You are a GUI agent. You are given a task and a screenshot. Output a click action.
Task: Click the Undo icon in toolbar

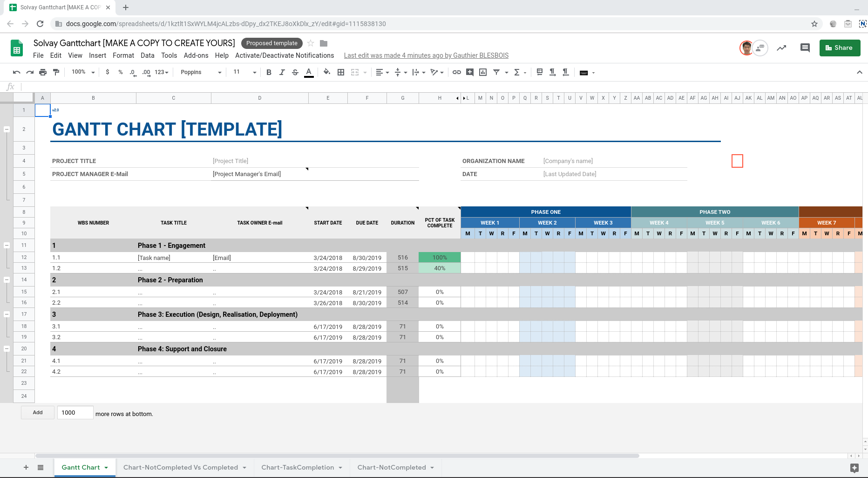[17, 72]
